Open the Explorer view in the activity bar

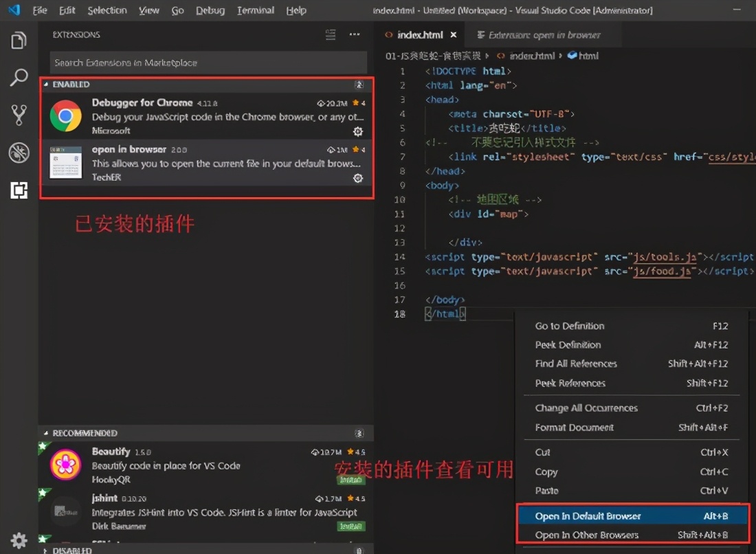[x=18, y=40]
